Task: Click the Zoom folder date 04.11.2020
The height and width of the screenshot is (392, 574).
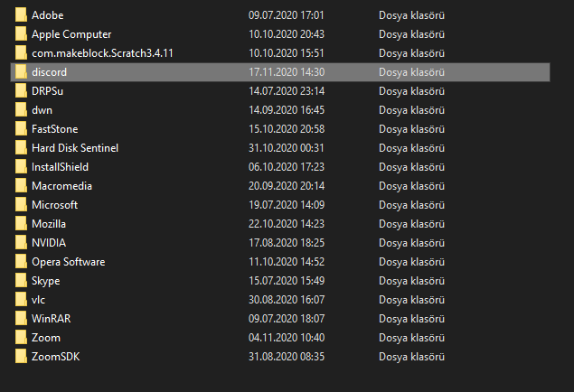Action: [x=286, y=338]
